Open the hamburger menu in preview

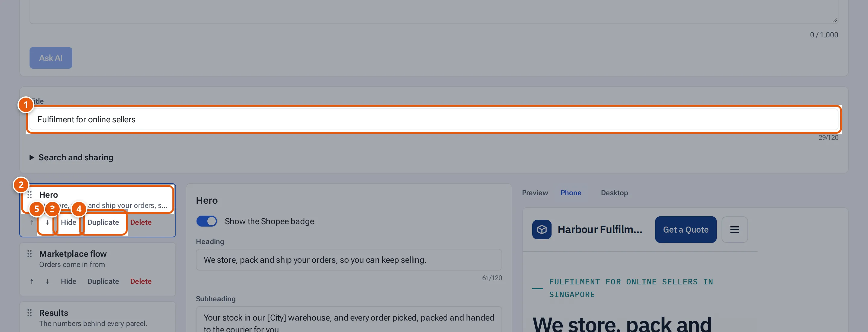pos(734,230)
